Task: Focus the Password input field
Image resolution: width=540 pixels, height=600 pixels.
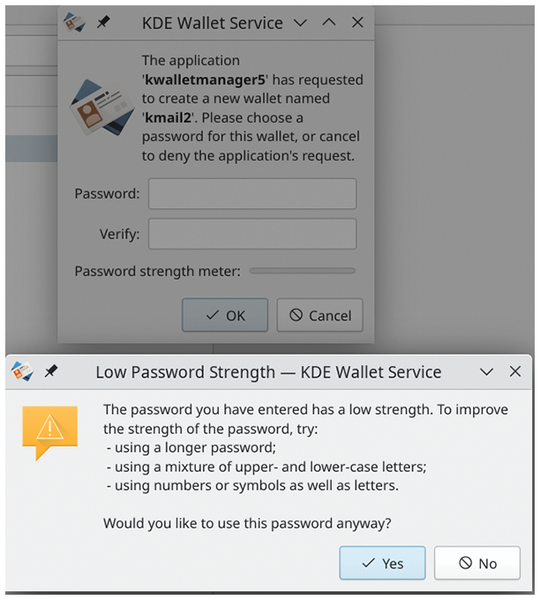Action: 253,194
